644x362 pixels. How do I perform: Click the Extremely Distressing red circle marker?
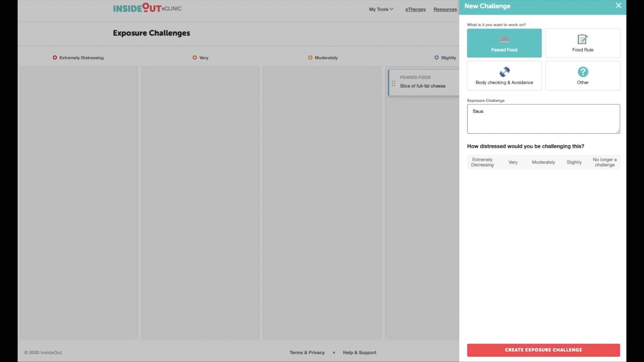pos(55,58)
